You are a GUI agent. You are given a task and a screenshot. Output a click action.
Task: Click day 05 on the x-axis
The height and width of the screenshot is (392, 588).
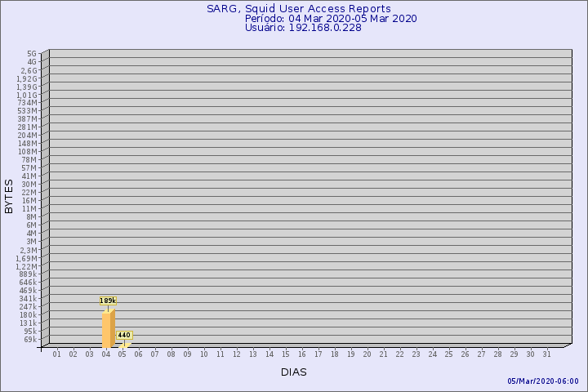[122, 354]
